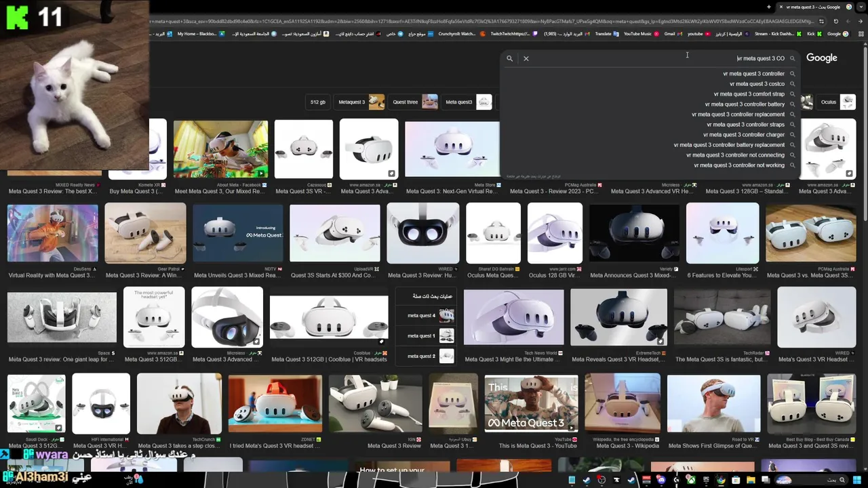This screenshot has width=868, height=488.
Task: Open the 'Meet Meta Quest 3, Our Mixed Re...' image
Action: [x=220, y=149]
